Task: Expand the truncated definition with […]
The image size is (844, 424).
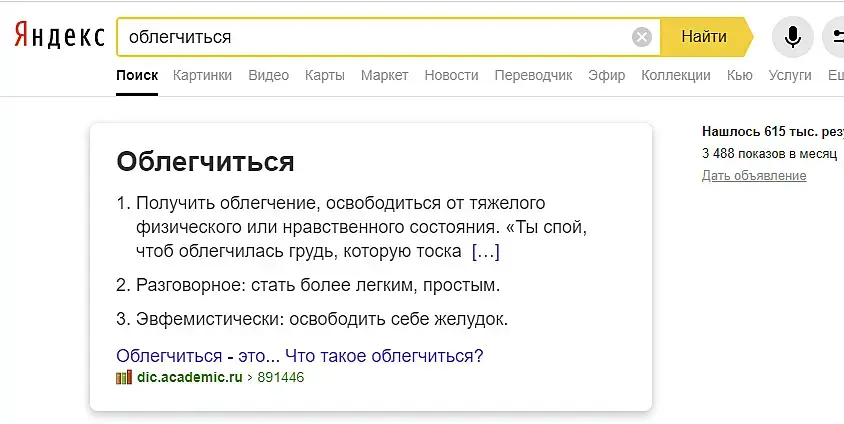Action: click(x=485, y=251)
